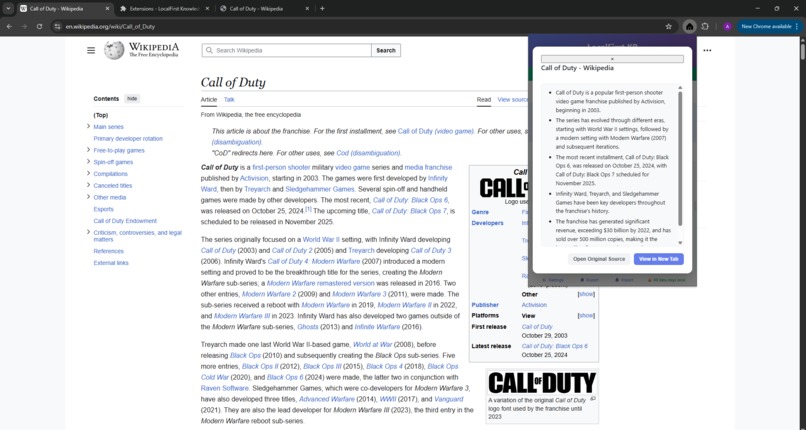
Task: Open the Esports contents link
Action: click(x=103, y=209)
